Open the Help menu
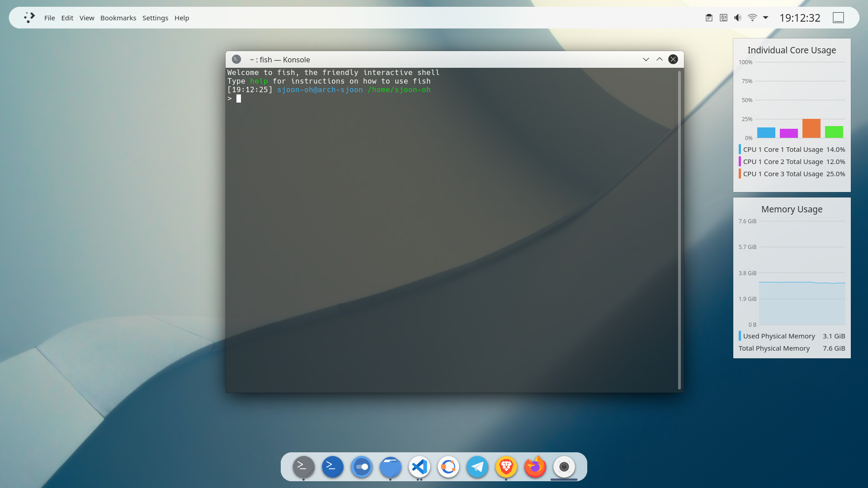The width and height of the screenshot is (868, 488). [182, 18]
